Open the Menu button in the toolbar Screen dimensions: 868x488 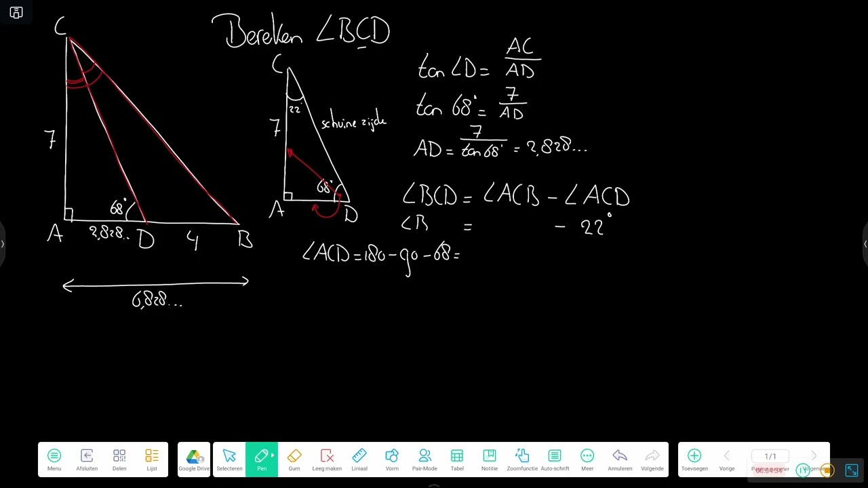point(54,460)
